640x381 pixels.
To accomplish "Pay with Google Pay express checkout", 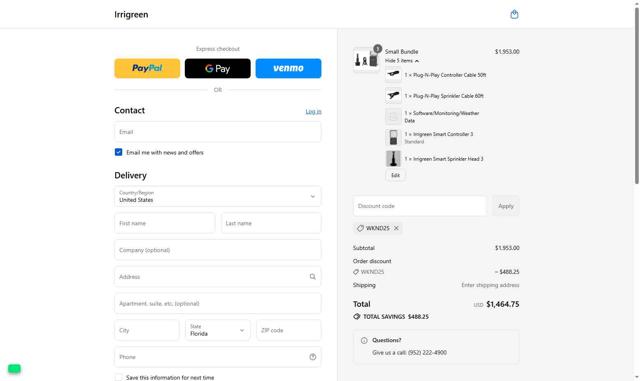I will 218,68.
